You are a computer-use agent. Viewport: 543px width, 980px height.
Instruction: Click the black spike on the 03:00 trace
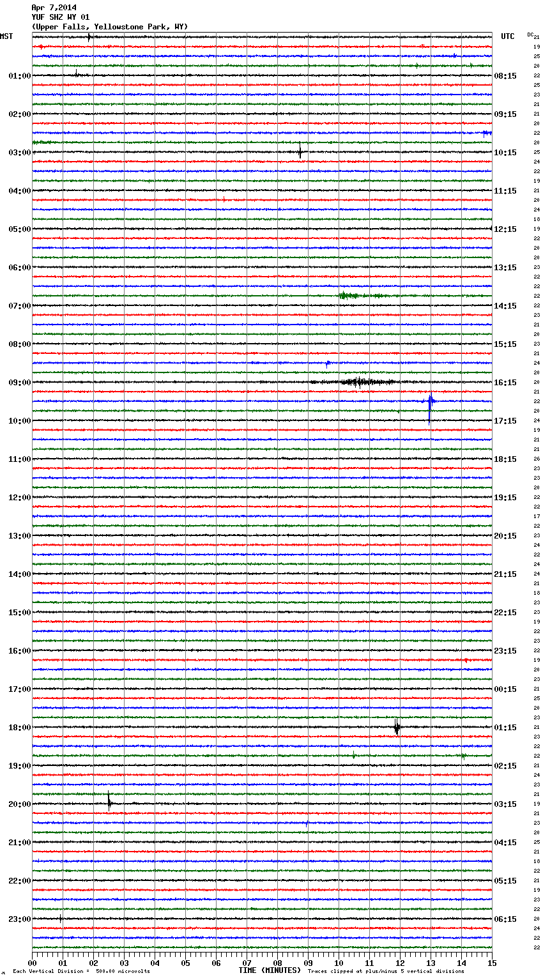point(300,152)
